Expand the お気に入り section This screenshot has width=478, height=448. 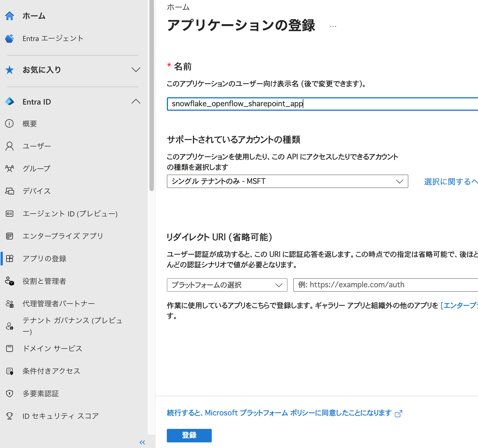[x=136, y=70]
